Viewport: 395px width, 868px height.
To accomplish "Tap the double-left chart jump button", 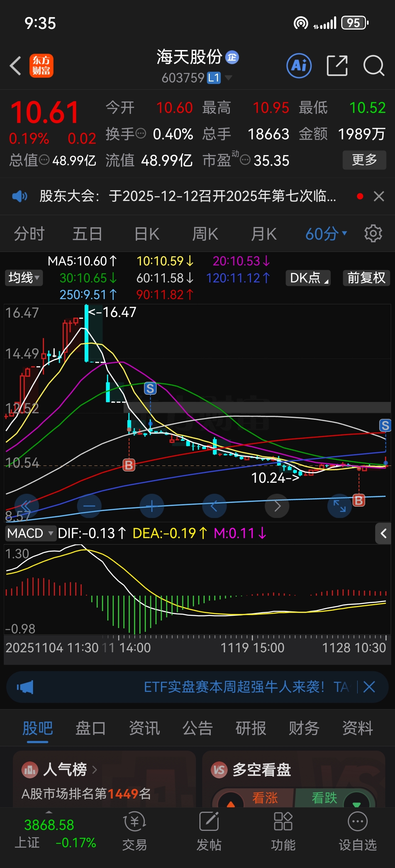I will (27, 506).
